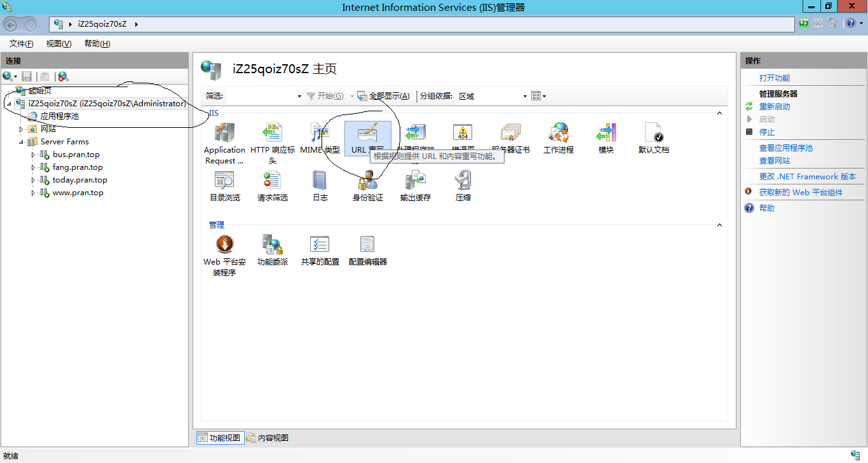This screenshot has height=463, width=868.
Task: Expand the 网站 tree node
Action: pos(22,129)
